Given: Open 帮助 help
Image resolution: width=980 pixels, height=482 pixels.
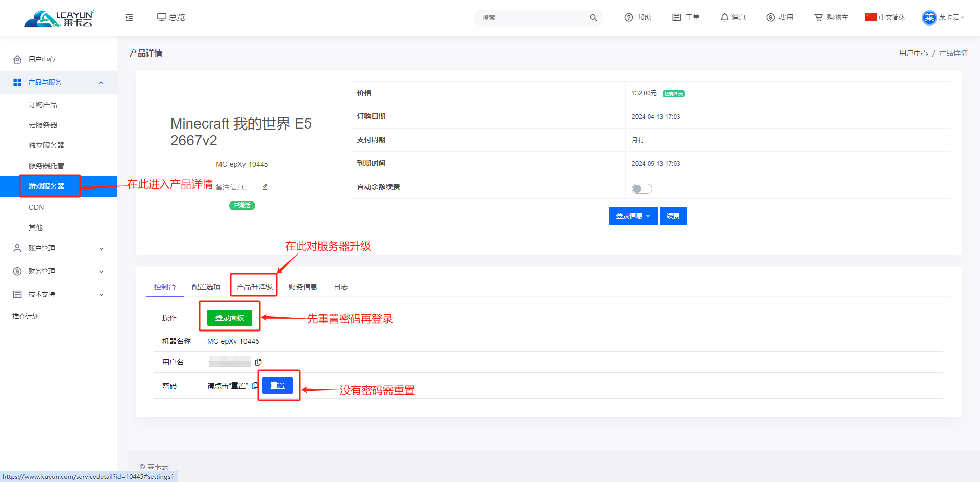Looking at the screenshot, I should pyautogui.click(x=638, y=17).
